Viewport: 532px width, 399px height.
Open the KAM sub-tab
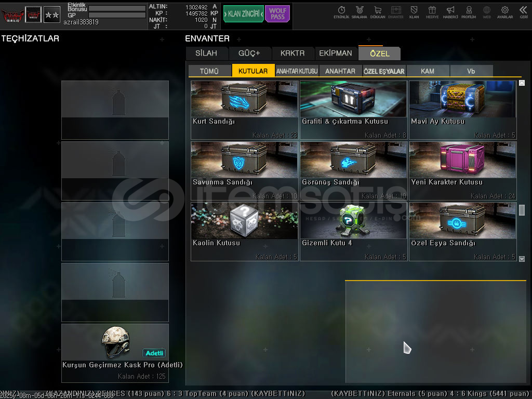[428, 71]
